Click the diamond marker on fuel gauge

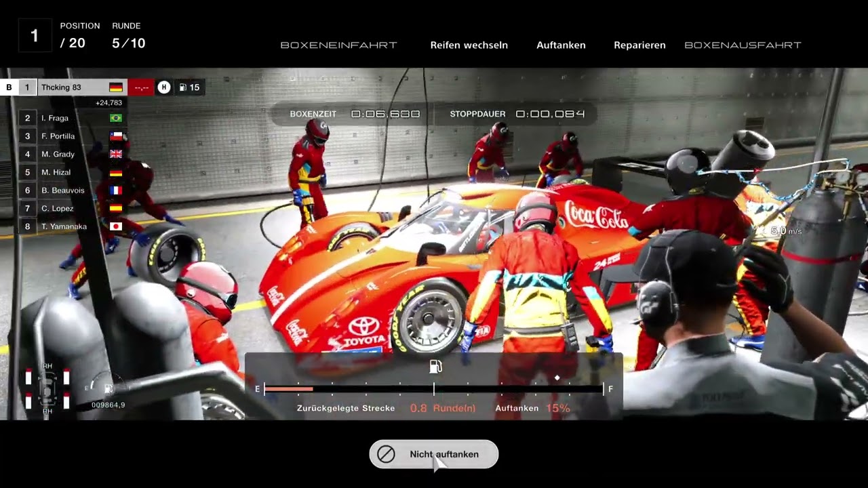tap(557, 378)
